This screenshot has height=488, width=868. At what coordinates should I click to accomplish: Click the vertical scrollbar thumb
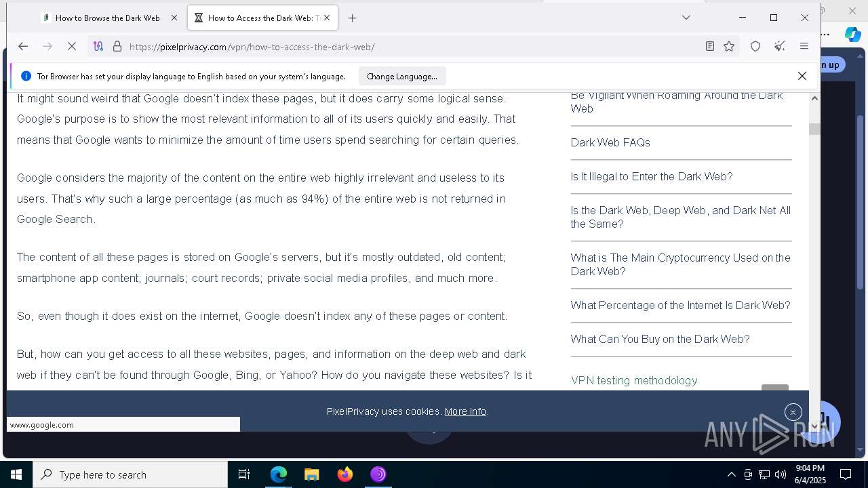point(814,129)
